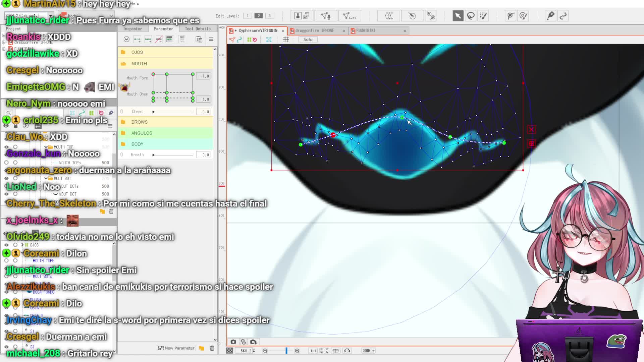Create a new parameter group folder
Viewport: 644px width, 362px height.
pos(201,348)
